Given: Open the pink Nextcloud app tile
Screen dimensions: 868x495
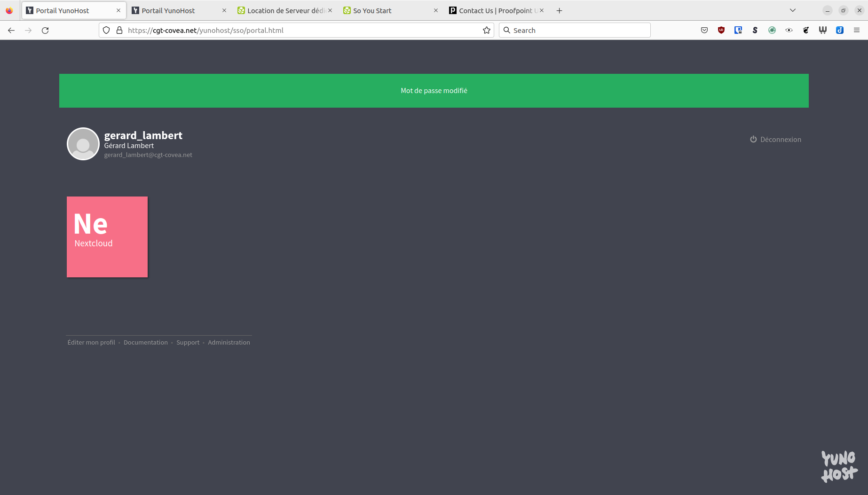Looking at the screenshot, I should click(107, 237).
